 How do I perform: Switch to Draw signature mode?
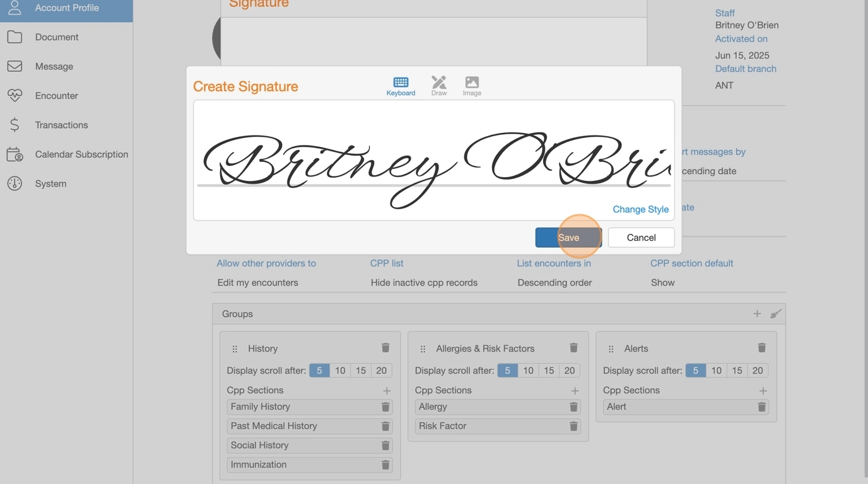(x=438, y=86)
